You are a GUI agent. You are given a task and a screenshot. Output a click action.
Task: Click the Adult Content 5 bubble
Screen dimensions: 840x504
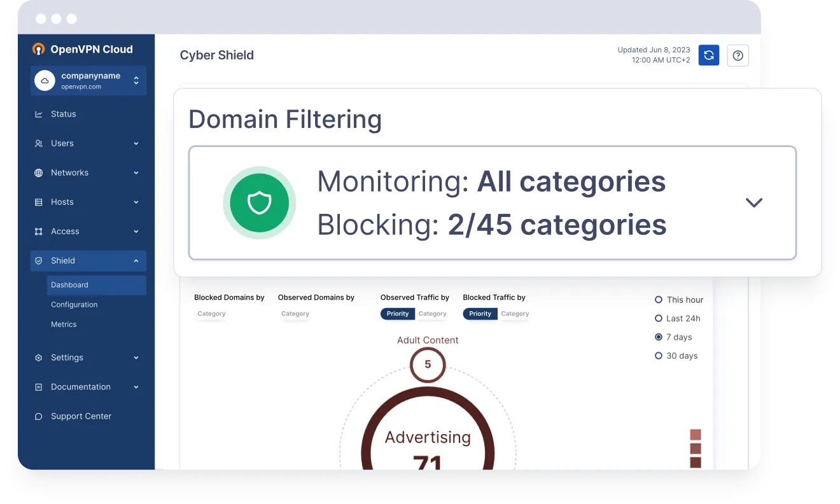428,365
